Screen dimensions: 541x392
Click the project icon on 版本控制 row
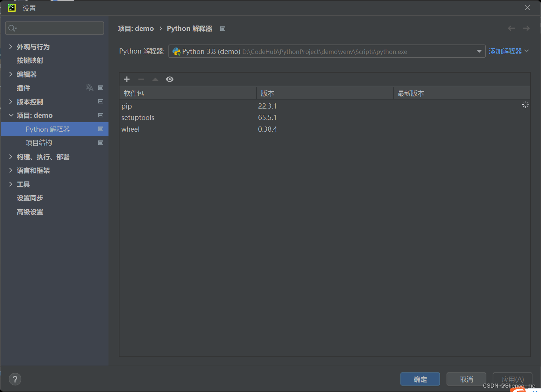pos(101,101)
